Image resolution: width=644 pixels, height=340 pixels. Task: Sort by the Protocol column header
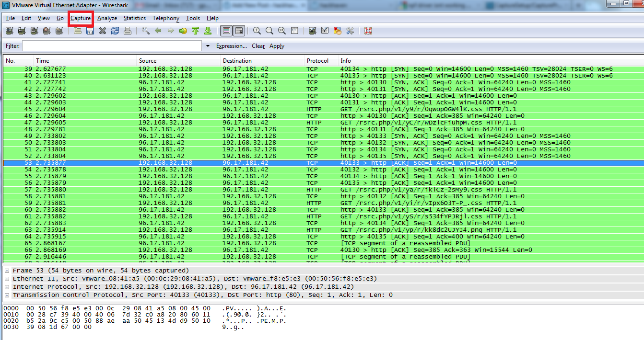(321, 61)
